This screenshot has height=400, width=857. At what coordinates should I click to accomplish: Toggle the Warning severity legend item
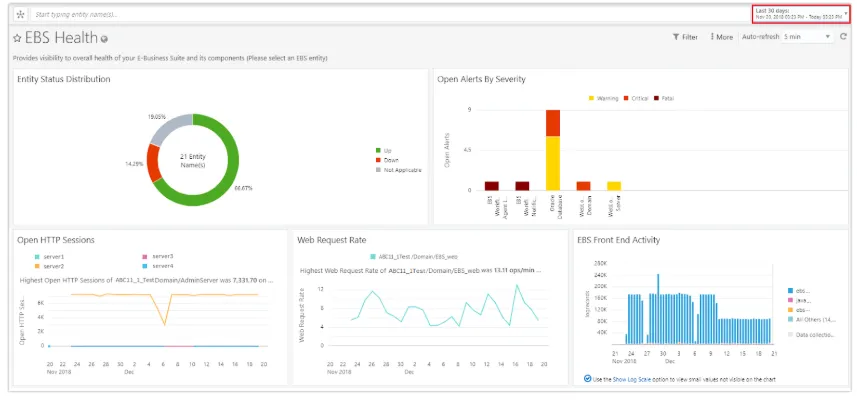(x=603, y=98)
